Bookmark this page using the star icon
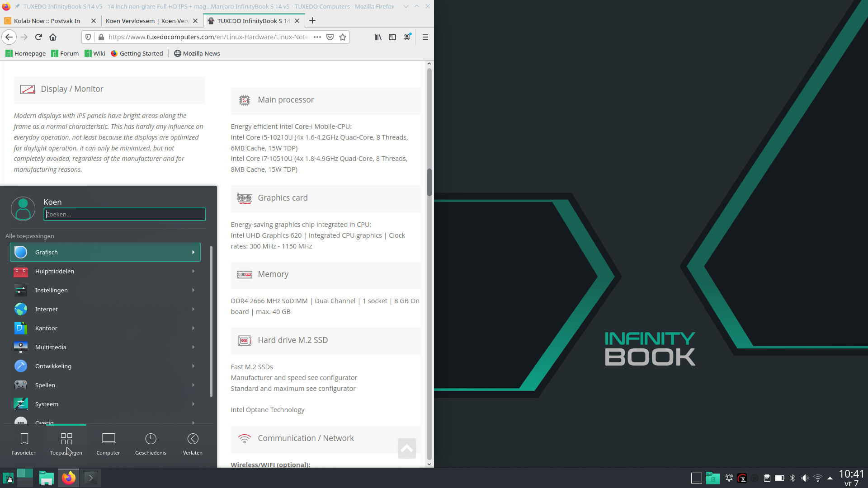The width and height of the screenshot is (868, 488). point(343,37)
